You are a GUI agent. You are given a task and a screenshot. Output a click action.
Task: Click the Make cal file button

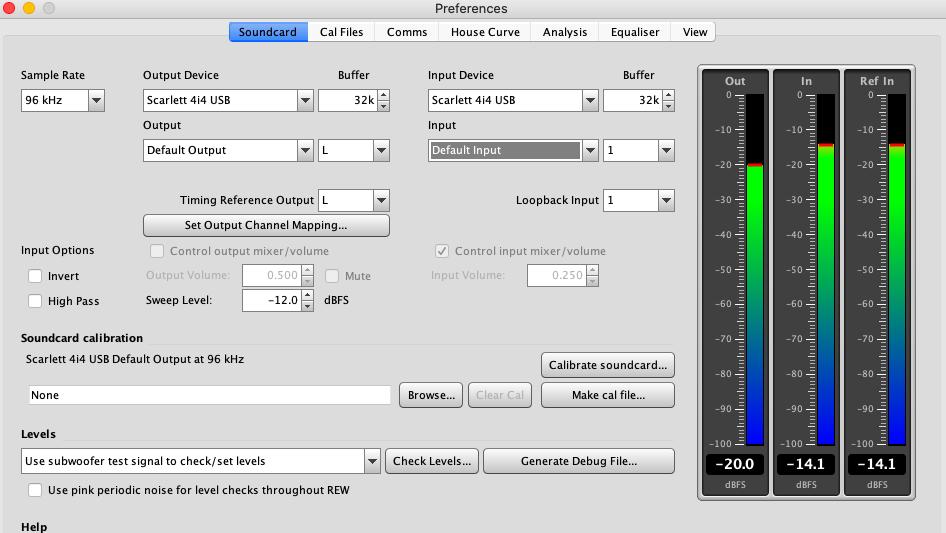click(608, 395)
